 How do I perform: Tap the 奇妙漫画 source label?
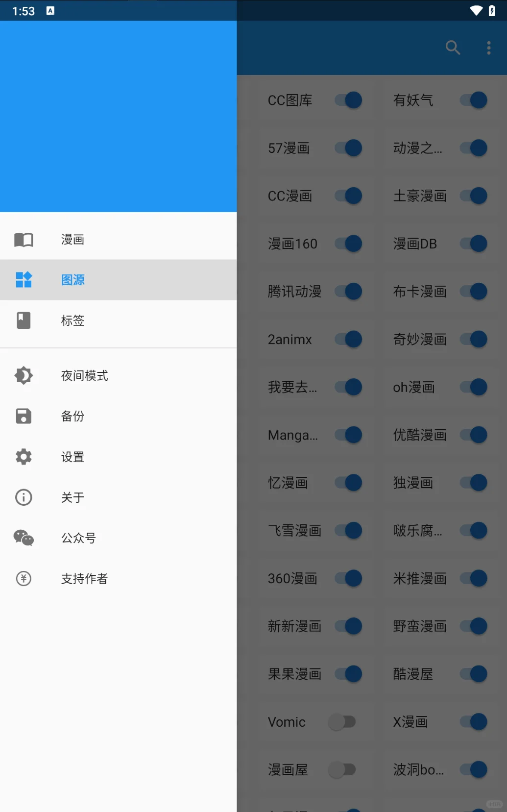(420, 339)
